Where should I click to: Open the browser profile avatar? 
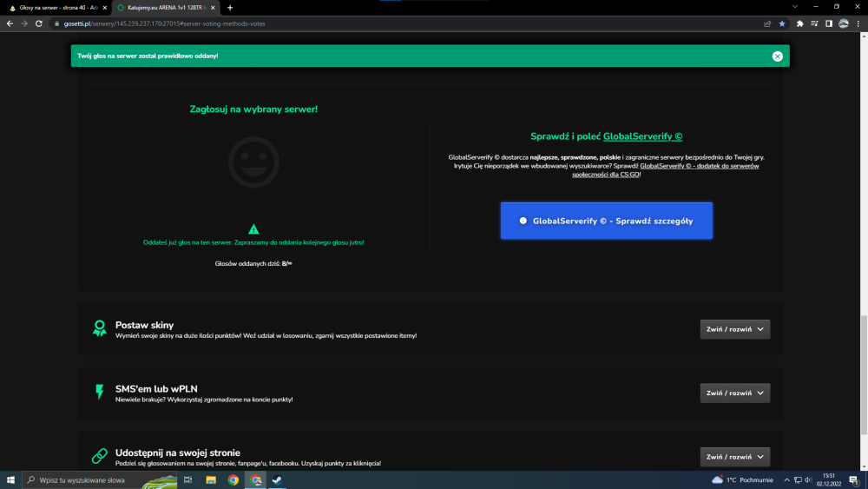pos(843,23)
